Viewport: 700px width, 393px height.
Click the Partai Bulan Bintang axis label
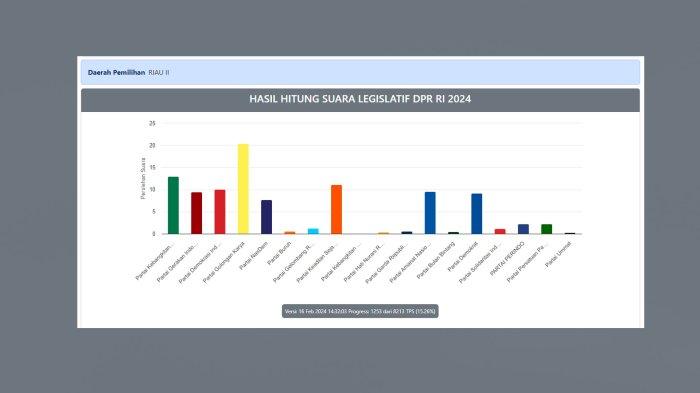tap(436, 260)
